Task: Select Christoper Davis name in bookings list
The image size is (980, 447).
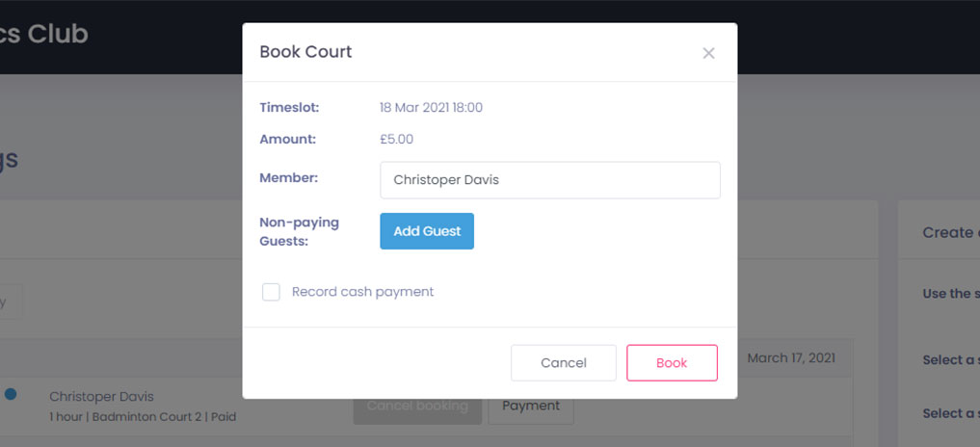Action: click(x=101, y=397)
